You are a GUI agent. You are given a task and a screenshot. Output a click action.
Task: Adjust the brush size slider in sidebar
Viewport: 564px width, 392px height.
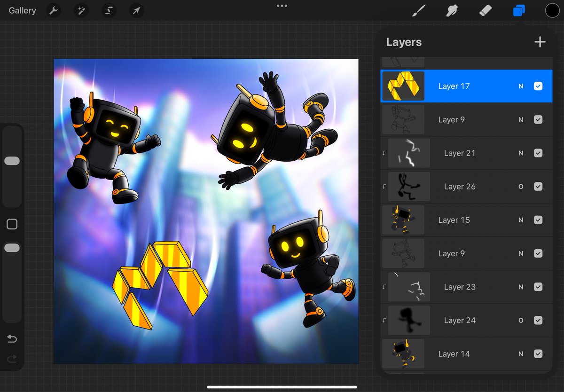pos(12,161)
